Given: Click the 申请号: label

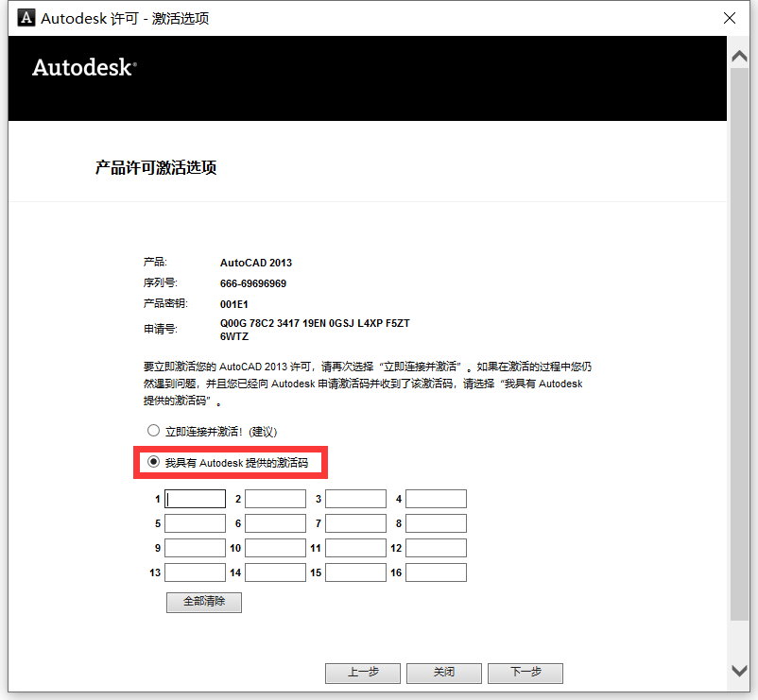Looking at the screenshot, I should click(160, 329).
